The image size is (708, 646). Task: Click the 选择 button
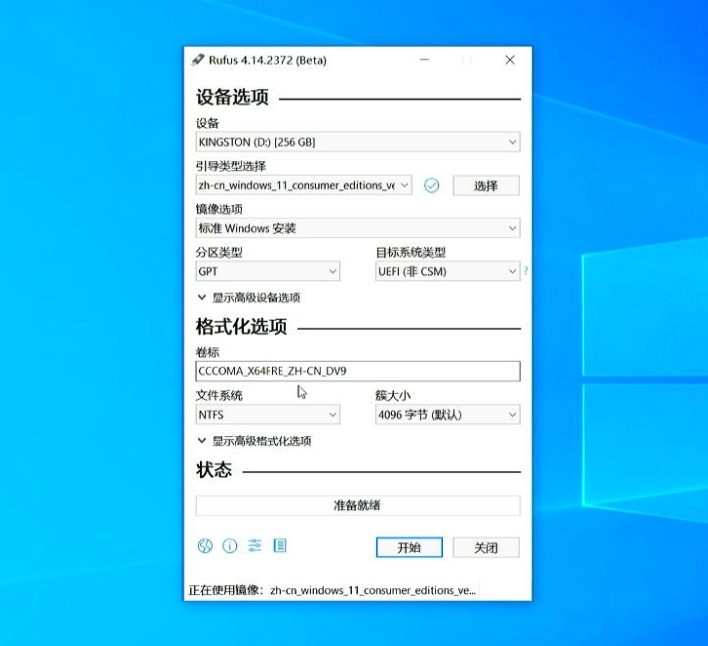tap(486, 186)
